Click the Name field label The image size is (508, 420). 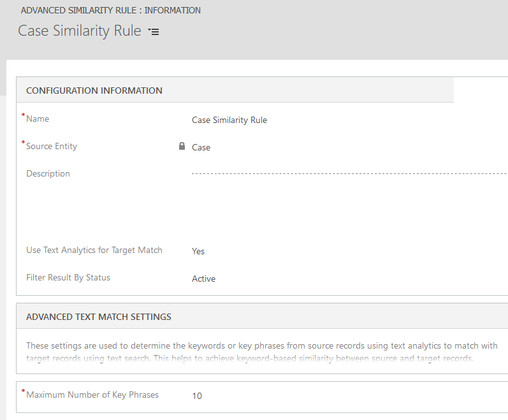[x=38, y=119]
